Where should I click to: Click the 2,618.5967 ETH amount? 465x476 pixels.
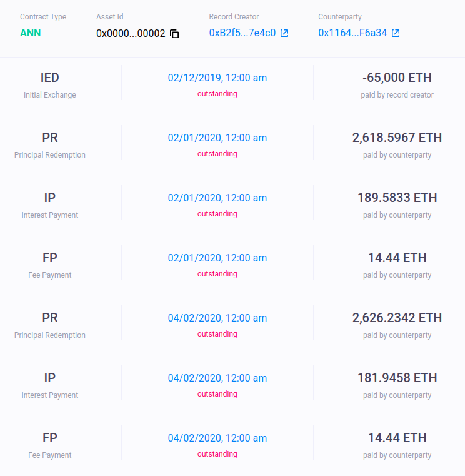(397, 138)
